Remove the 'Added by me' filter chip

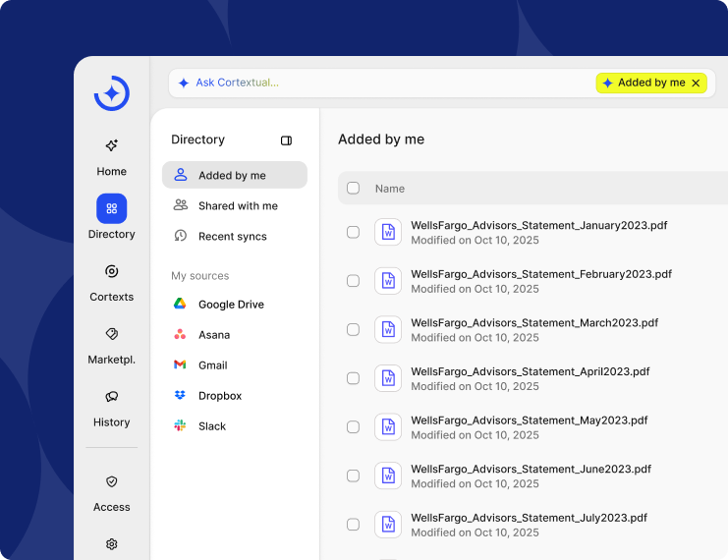pos(696,84)
